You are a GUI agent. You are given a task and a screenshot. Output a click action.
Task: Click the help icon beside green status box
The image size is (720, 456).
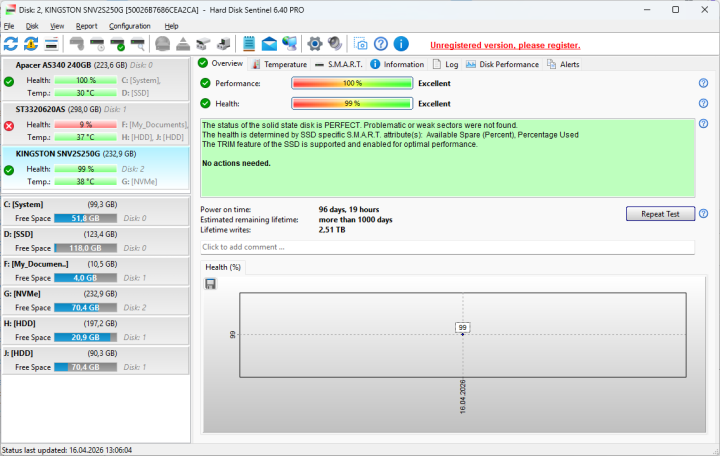(x=703, y=124)
